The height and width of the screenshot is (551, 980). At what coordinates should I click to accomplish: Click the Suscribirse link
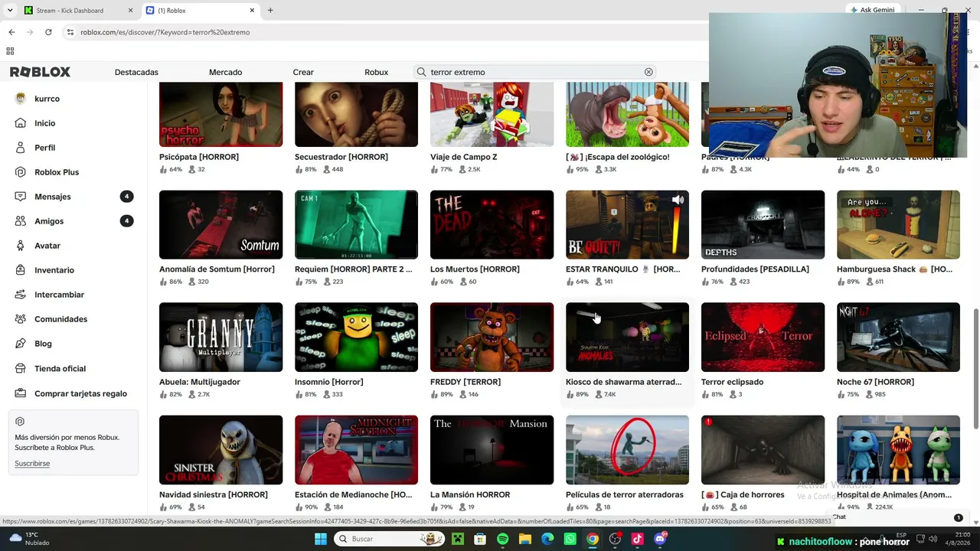32,464
